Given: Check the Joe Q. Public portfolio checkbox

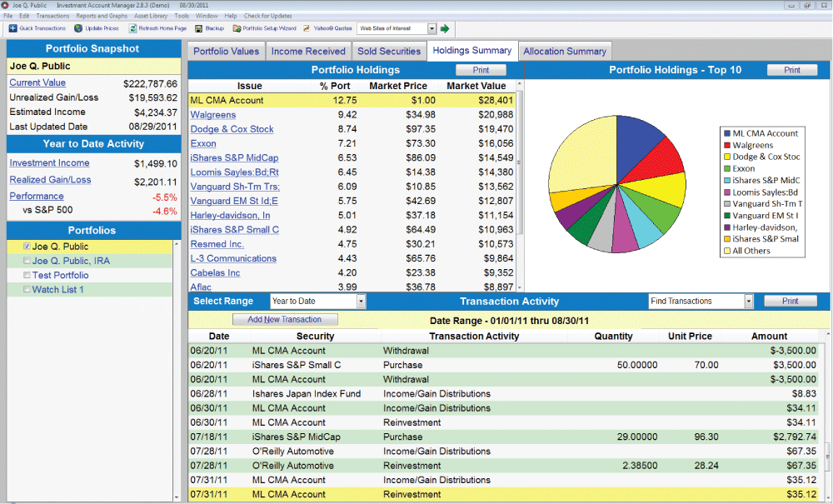Looking at the screenshot, I should 27,247.
